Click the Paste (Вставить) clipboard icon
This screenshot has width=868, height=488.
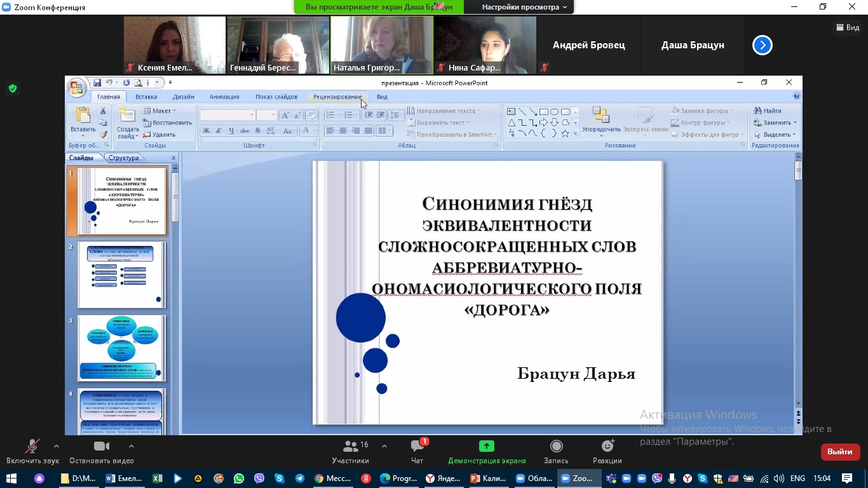coord(83,116)
